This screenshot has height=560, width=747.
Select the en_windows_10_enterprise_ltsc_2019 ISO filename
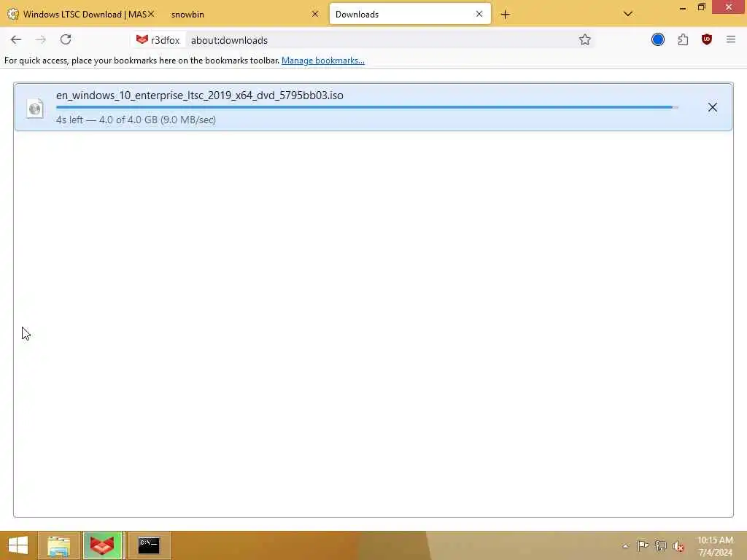pyautogui.click(x=200, y=96)
